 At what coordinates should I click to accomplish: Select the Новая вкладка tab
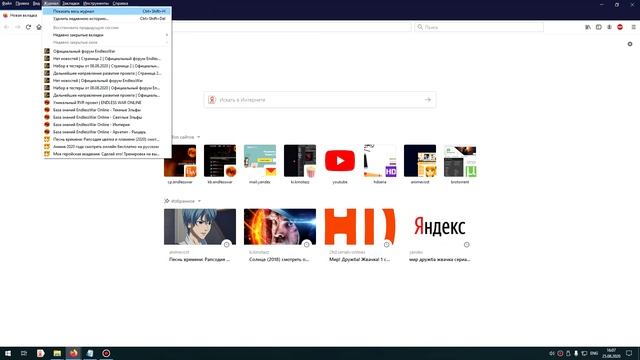(20, 15)
